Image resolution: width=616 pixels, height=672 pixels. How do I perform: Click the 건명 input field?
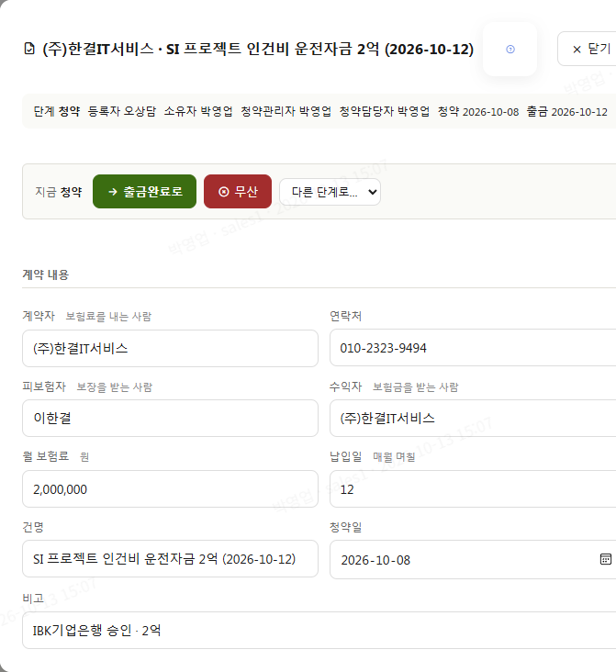click(x=170, y=559)
